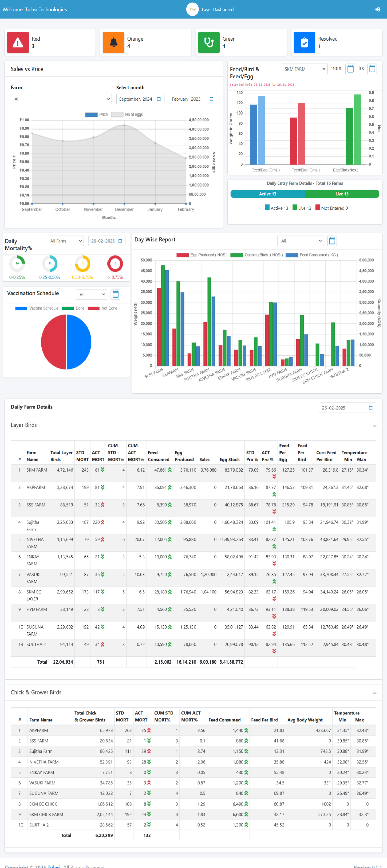Open Vaccination Schedule calendar icon
Image resolution: width=387 pixels, height=868 pixels.
pos(115,294)
